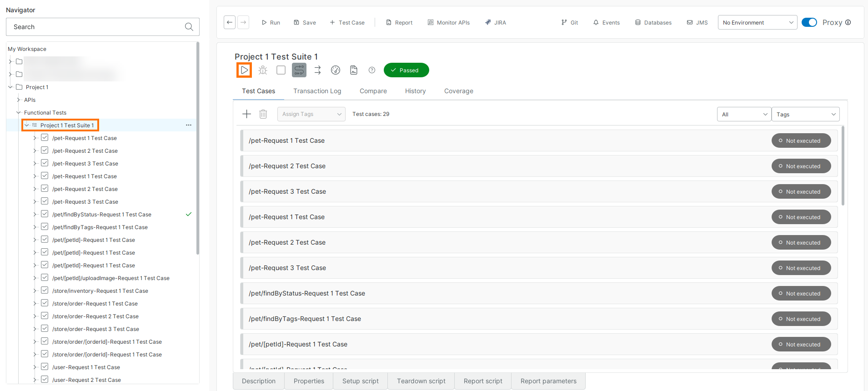Add test case with plus icon
Screen dimensions: 868x391
(246, 114)
